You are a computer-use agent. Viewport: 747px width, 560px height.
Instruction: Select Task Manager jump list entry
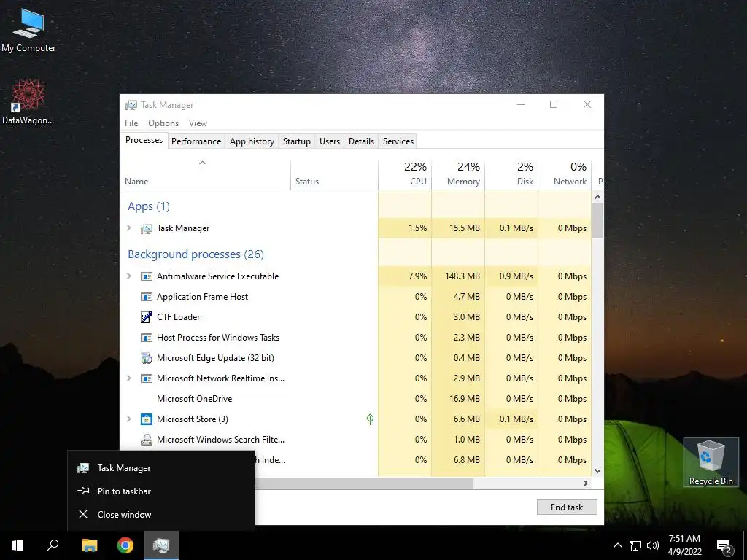click(x=161, y=468)
